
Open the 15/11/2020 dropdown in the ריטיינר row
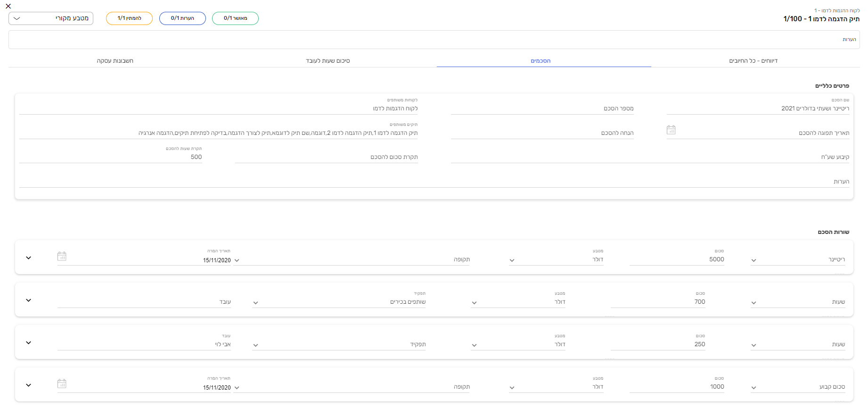click(237, 260)
